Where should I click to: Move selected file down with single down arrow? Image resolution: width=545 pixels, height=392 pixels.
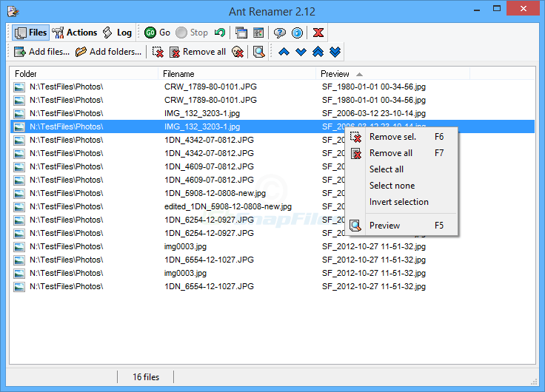[x=301, y=52]
